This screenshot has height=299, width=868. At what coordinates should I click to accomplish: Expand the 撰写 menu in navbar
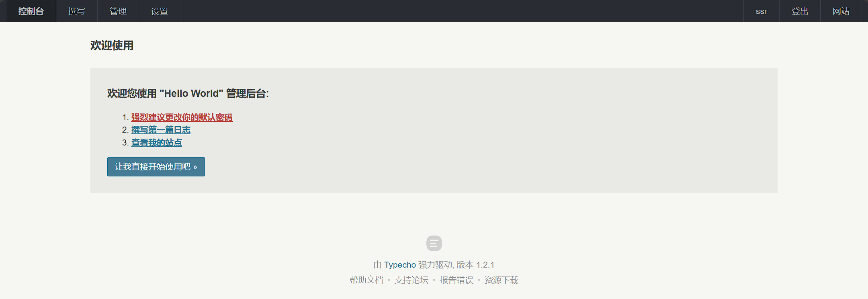[77, 11]
